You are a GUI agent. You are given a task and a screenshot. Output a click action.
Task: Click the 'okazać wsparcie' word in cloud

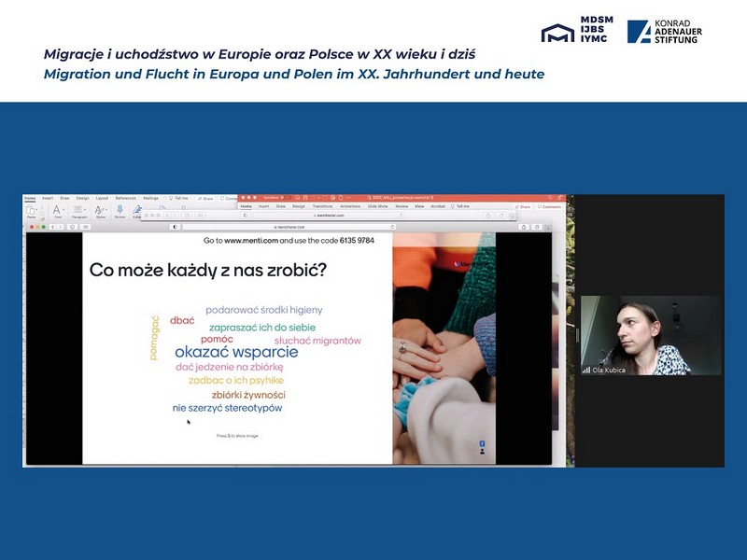click(x=236, y=353)
